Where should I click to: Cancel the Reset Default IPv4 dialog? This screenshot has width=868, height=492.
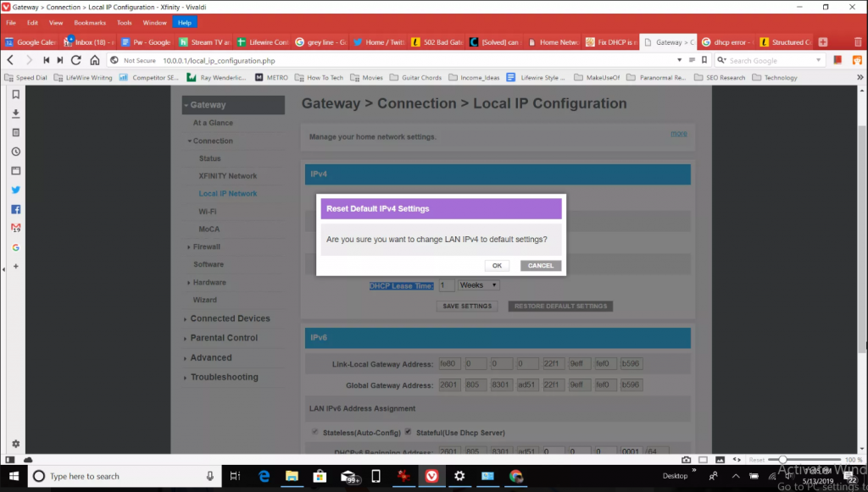point(541,266)
